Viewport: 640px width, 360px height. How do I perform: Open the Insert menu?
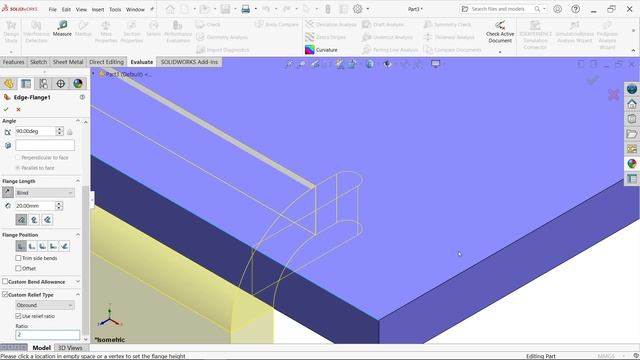(98, 9)
